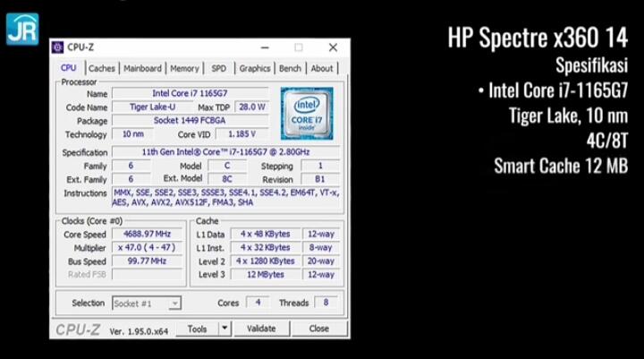Screen dimensions: 644x359
Task: Click the empty Rated FSB field
Action: click(x=147, y=275)
